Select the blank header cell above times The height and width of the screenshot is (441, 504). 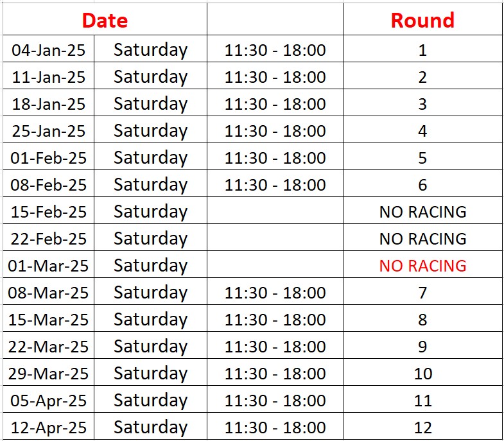pos(275,19)
